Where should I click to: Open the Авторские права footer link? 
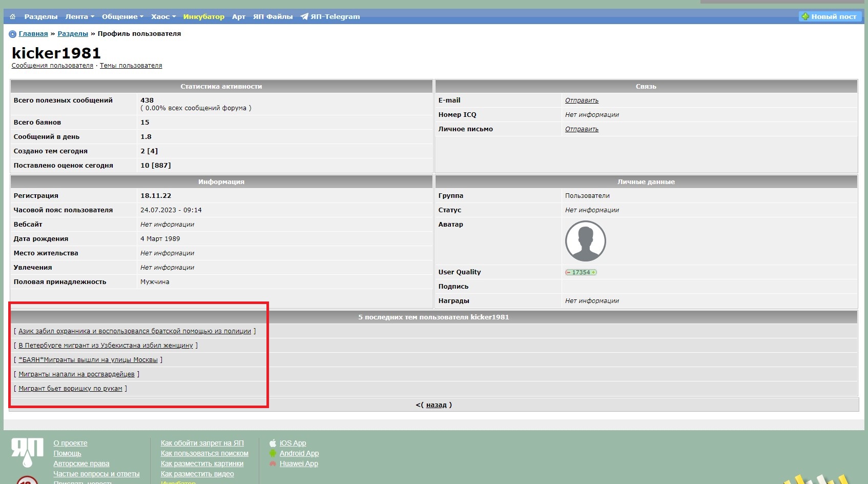tap(81, 463)
